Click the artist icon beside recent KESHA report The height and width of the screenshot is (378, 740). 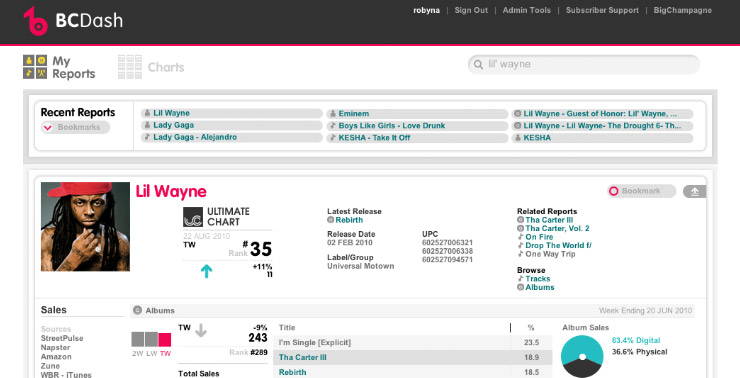pos(518,138)
